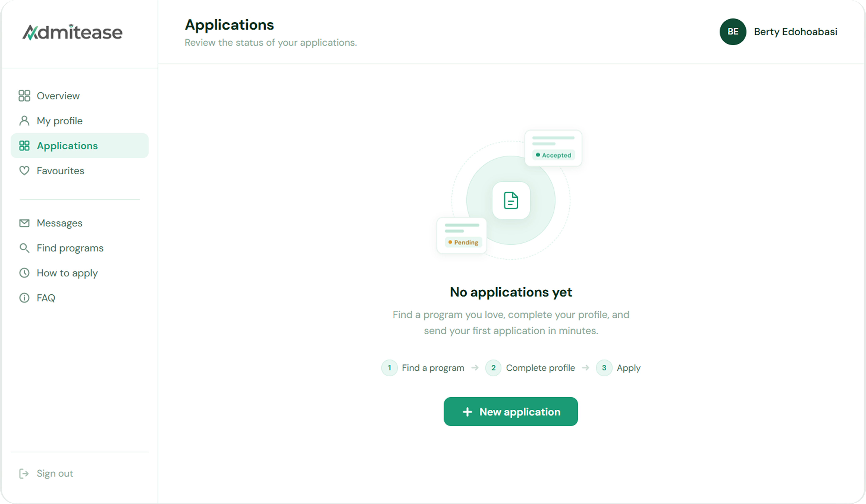Click the Pending status card
This screenshot has width=866, height=504.
(x=462, y=236)
